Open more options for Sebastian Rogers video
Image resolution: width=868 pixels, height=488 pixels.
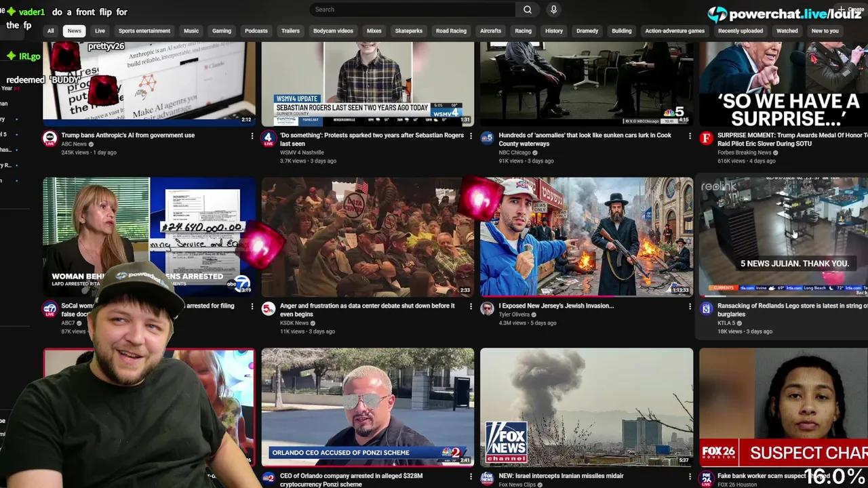[x=471, y=136]
